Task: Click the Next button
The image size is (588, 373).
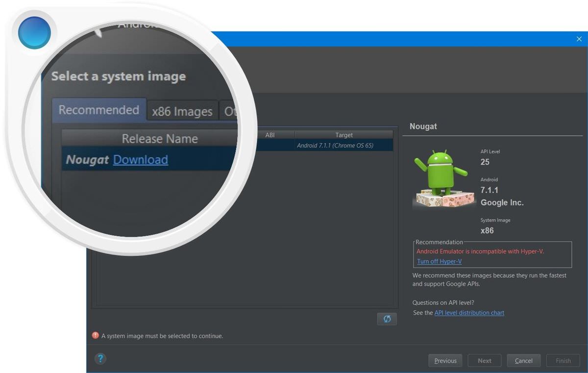Action: (x=485, y=361)
